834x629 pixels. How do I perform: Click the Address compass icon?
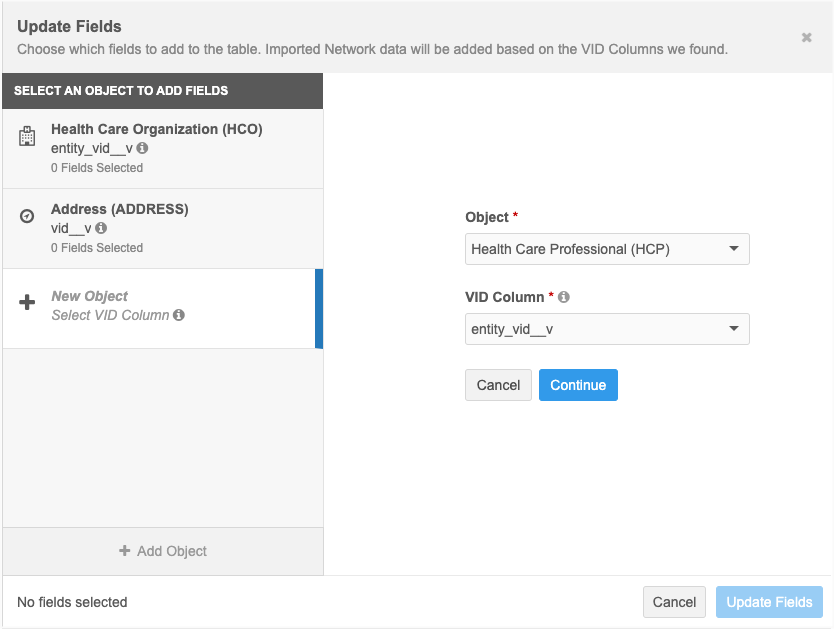[28, 216]
